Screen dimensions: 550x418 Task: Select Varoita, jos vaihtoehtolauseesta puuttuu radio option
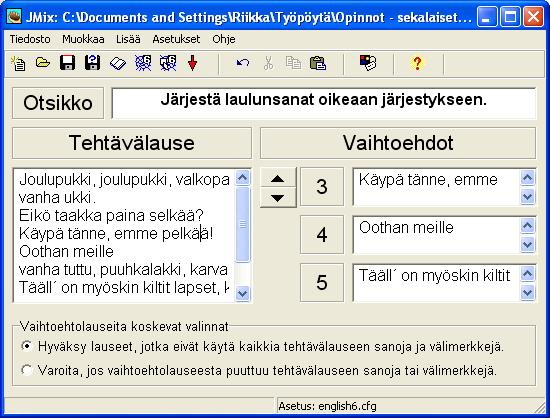click(27, 370)
